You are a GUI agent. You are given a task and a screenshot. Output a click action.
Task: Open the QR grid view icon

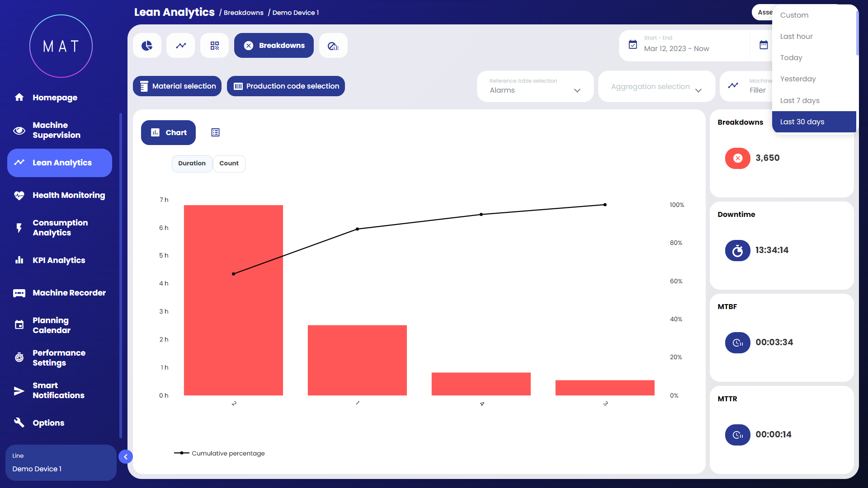pyautogui.click(x=215, y=46)
